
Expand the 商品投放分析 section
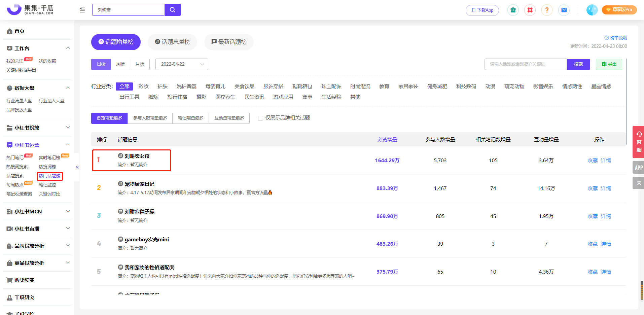(x=68, y=263)
